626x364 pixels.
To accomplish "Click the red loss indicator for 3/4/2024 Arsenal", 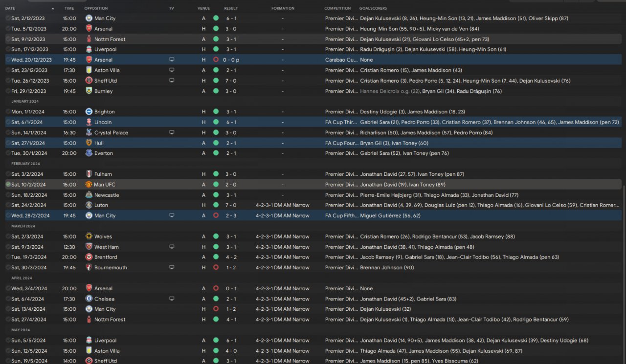I will tap(216, 288).
